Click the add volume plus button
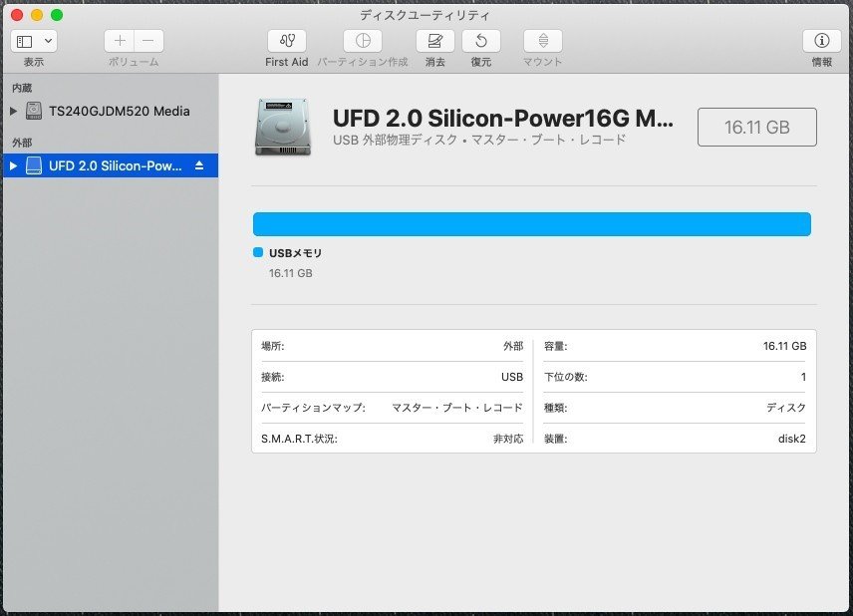The image size is (853, 616). (120, 41)
